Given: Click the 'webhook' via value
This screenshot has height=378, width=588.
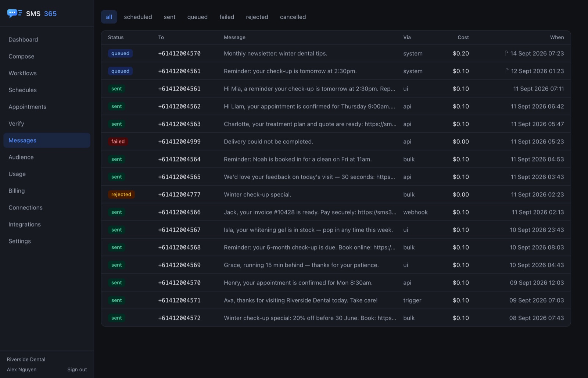Looking at the screenshot, I should pos(415,212).
